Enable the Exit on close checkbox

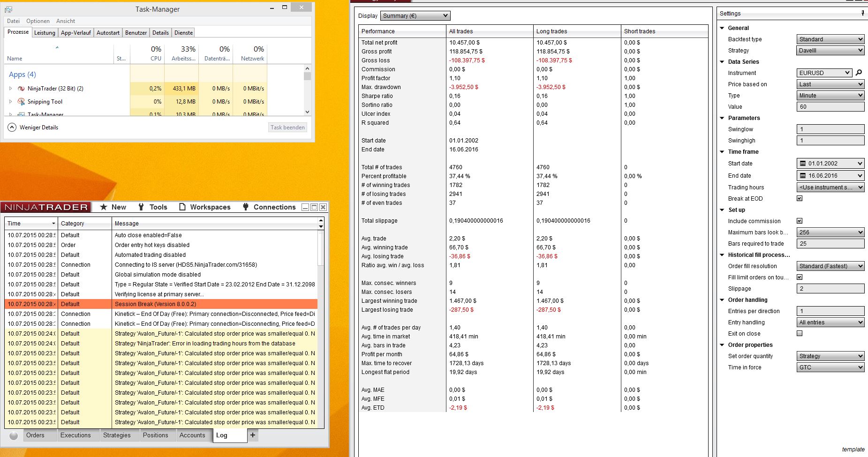pos(800,333)
